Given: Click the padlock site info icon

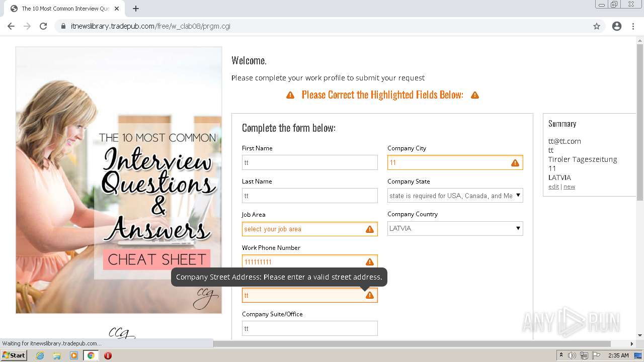Looking at the screenshot, I should coord(63,26).
